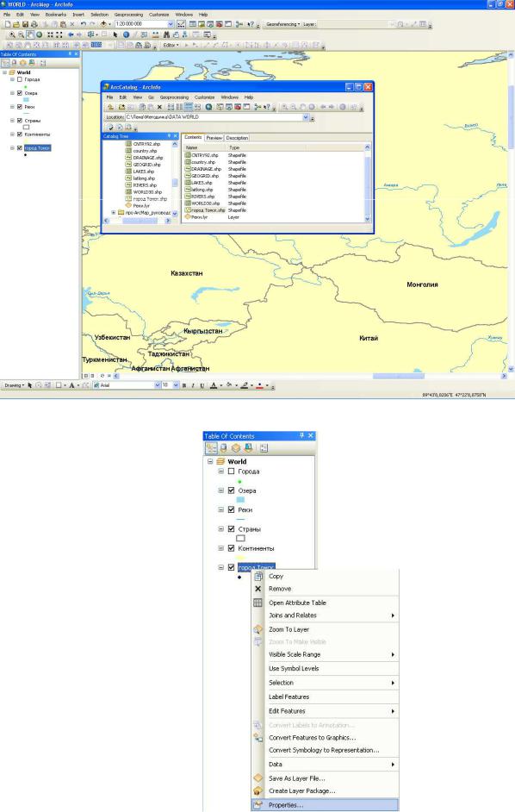Open the font size dropdown in Drawing toolbar
This screenshot has height=812, width=515.
click(x=176, y=385)
